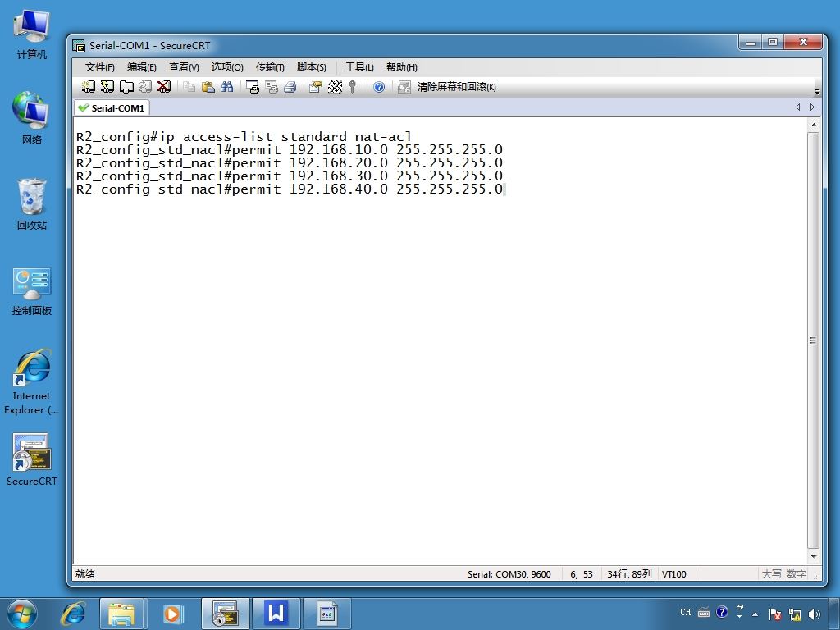Open the 查看(V) menu

pos(184,67)
